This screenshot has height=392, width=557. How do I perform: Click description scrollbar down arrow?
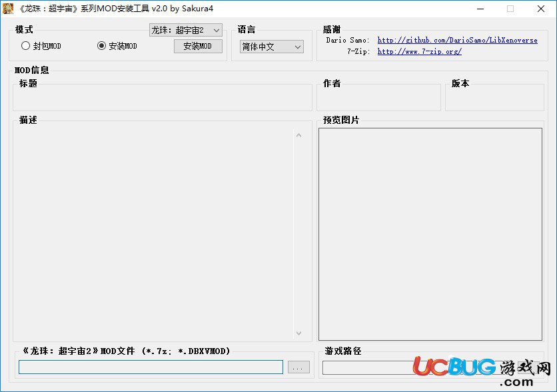[x=298, y=333]
